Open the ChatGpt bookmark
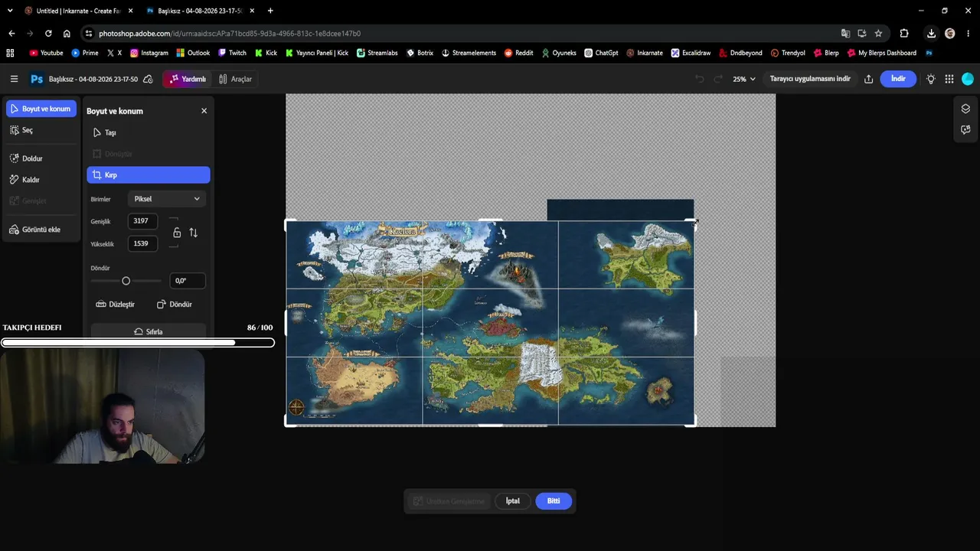980x551 pixels. tap(601, 53)
